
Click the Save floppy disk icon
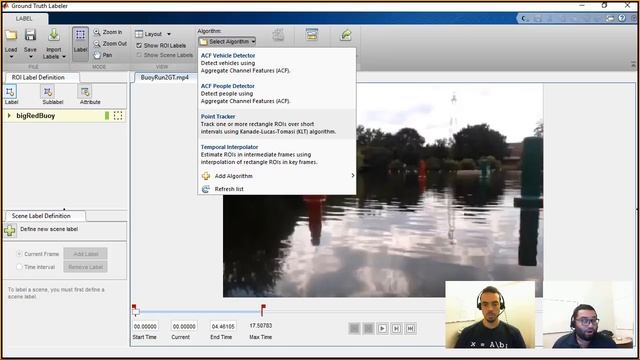[x=30, y=35]
